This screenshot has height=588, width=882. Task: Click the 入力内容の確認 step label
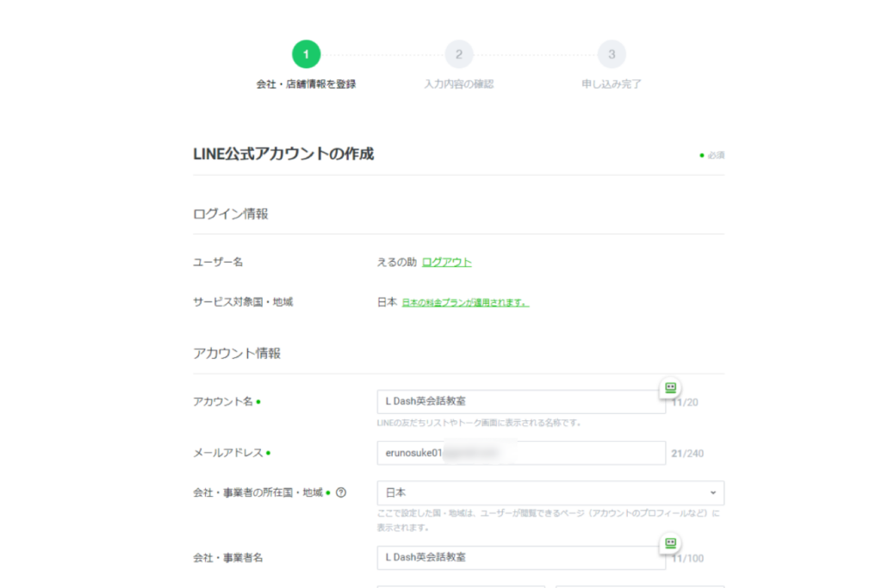point(459,84)
